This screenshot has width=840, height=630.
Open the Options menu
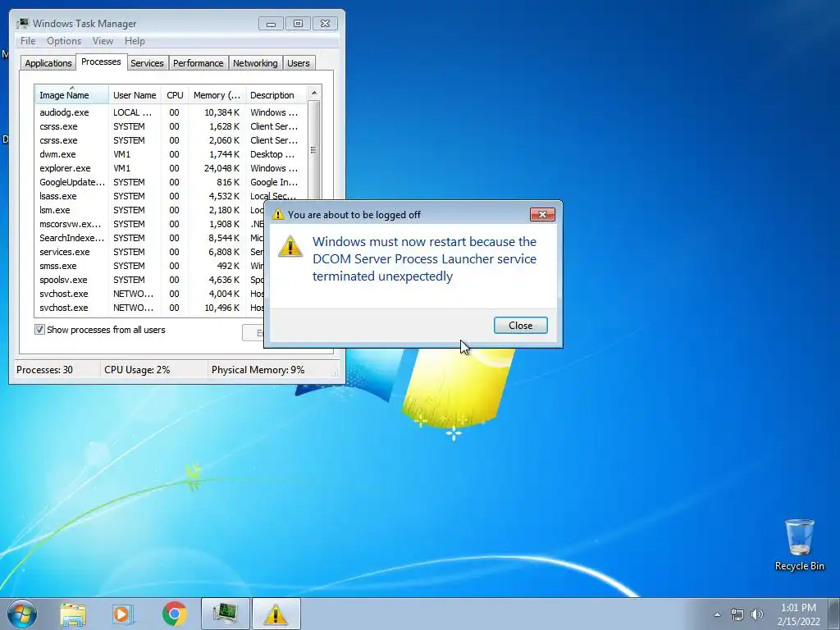[64, 41]
